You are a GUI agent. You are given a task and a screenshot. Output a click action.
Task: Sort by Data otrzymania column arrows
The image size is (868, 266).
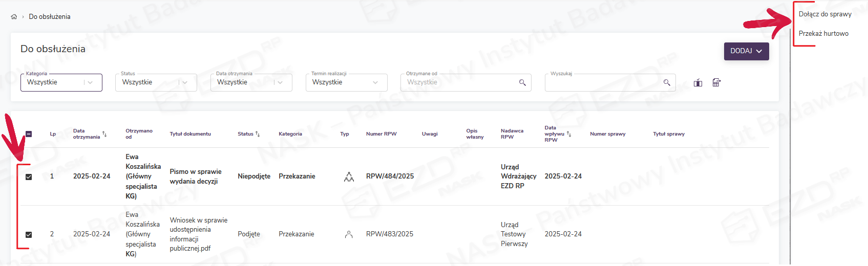pos(104,134)
